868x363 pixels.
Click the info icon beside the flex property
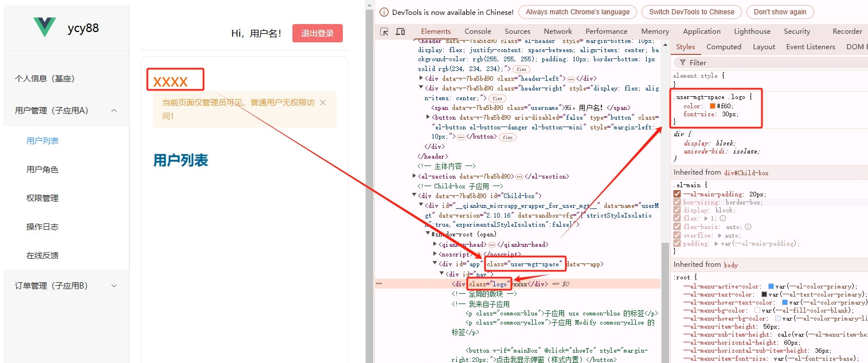pos(723,218)
